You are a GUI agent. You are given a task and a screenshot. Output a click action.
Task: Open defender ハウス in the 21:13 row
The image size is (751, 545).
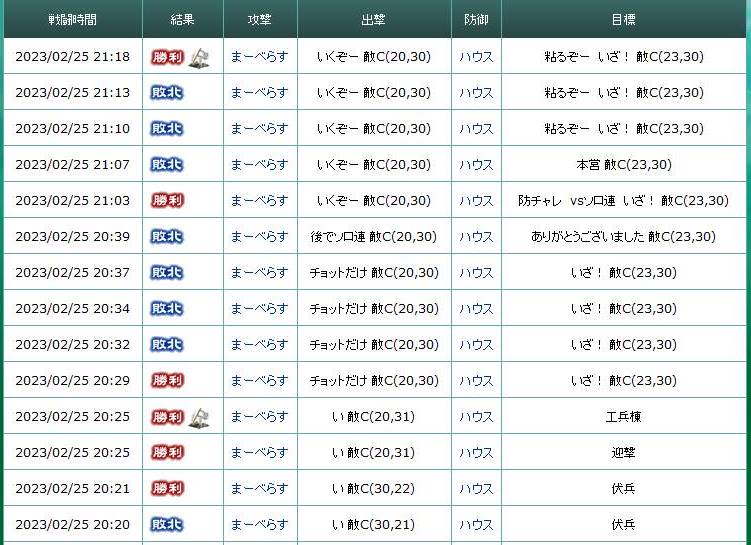(476, 93)
